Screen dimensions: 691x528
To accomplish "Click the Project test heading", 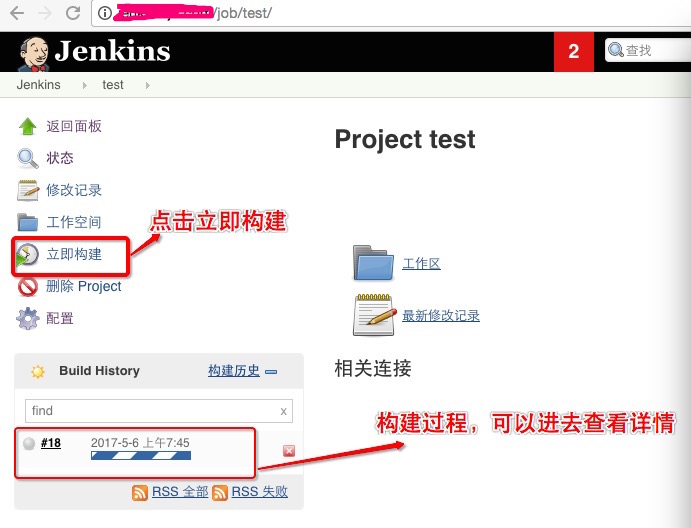I will 405,140.
